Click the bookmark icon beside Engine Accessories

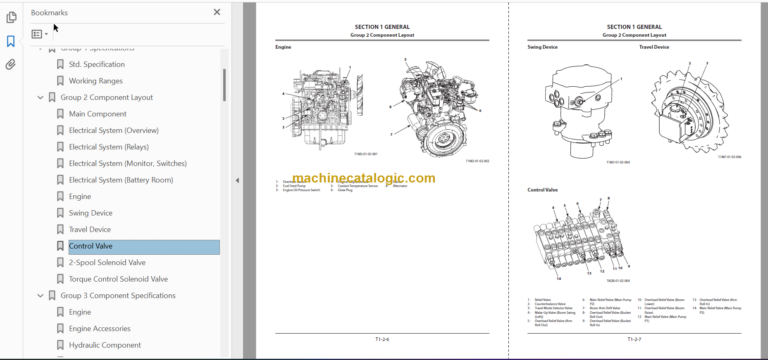60,329
